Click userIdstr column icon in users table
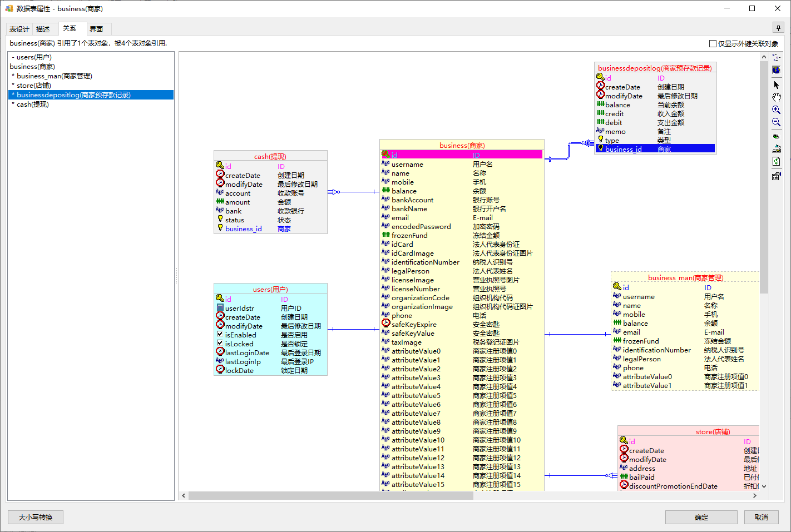Image resolution: width=791 pixels, height=532 pixels. 220,307
